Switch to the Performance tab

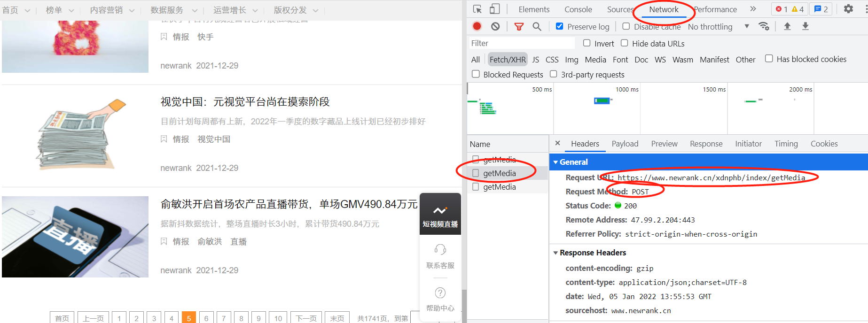715,9
